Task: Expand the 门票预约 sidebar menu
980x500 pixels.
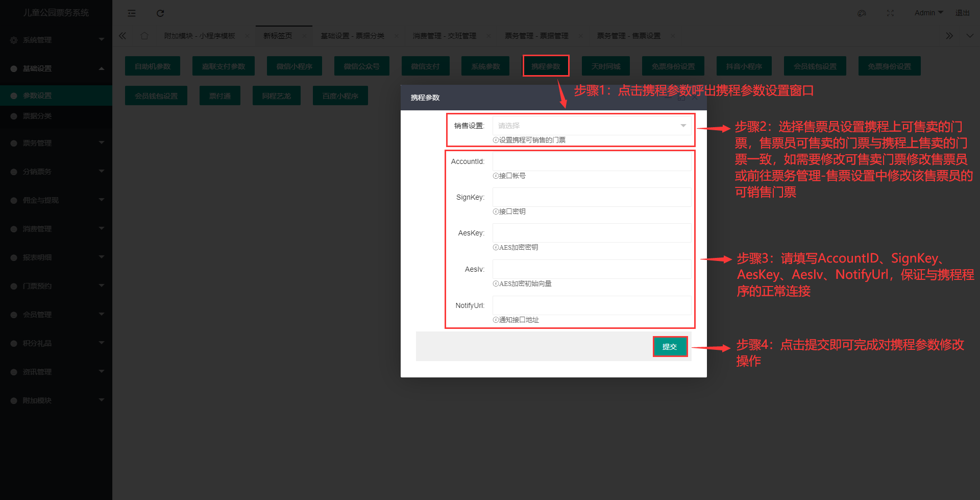Action: coord(56,286)
